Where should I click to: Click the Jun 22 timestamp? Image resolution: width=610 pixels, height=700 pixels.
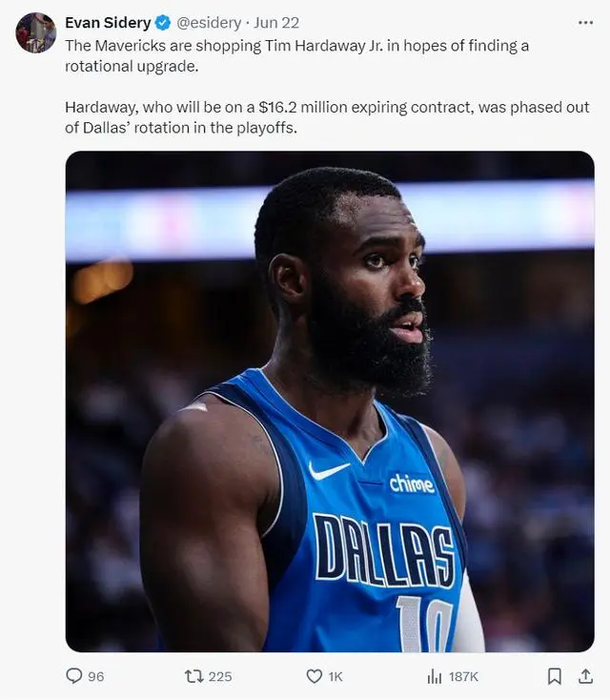coord(276,23)
